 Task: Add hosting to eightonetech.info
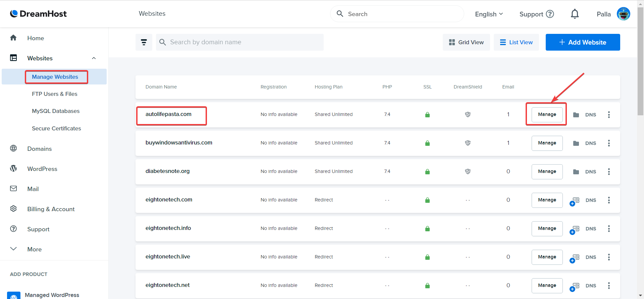(575, 230)
